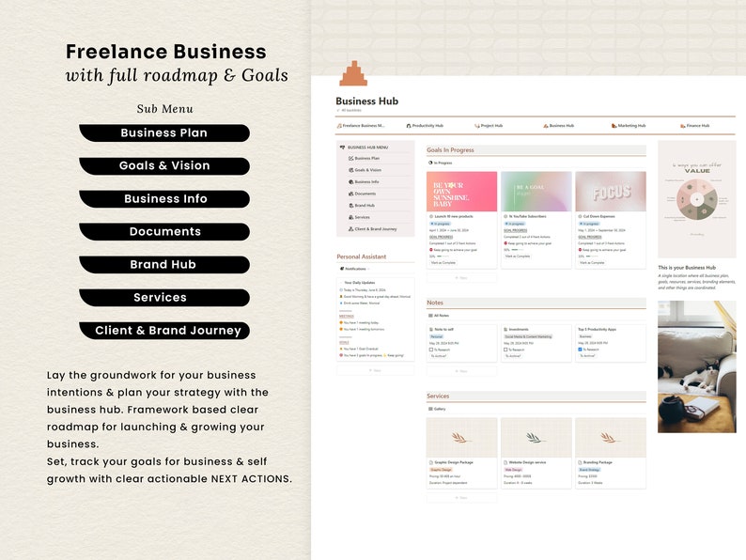Click the YouTube Subscribers progress bar
Viewport: 746px width, 560px height.
(517, 249)
